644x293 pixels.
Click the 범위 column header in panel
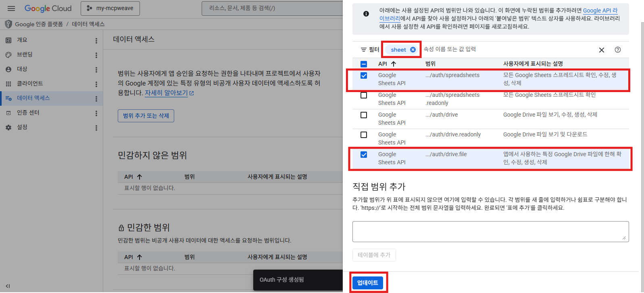pyautogui.click(x=430, y=64)
